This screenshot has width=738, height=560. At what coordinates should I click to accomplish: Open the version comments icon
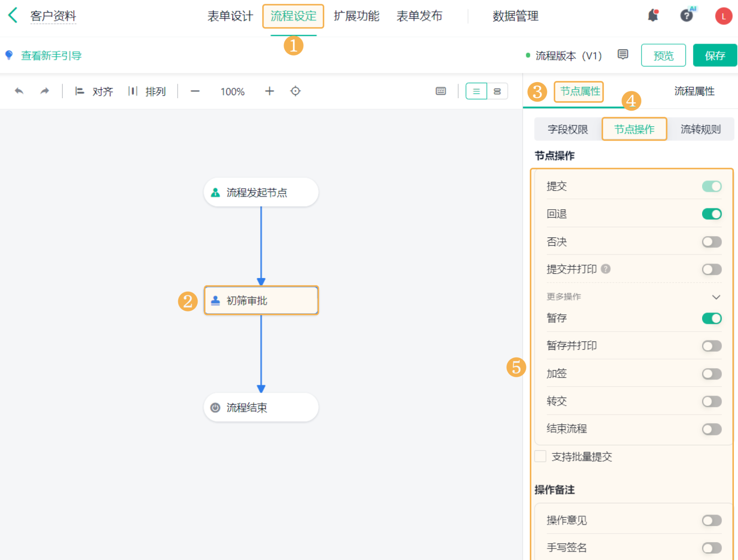[x=622, y=54]
